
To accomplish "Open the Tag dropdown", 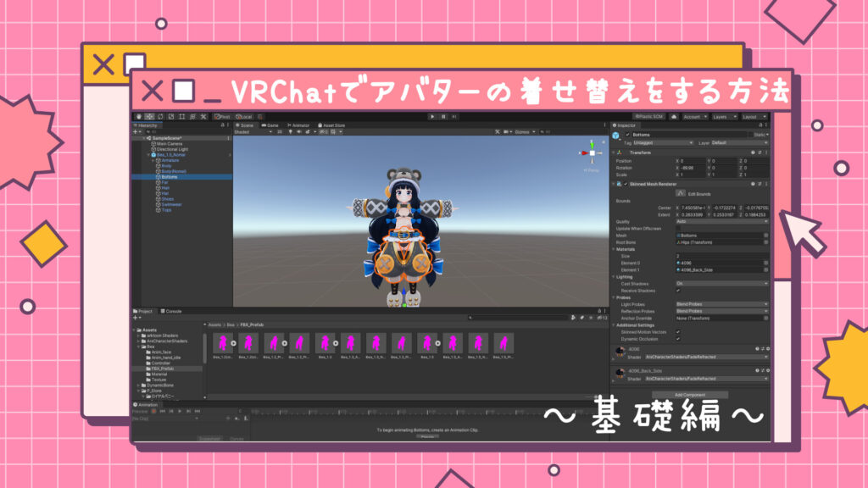I will pos(663,142).
